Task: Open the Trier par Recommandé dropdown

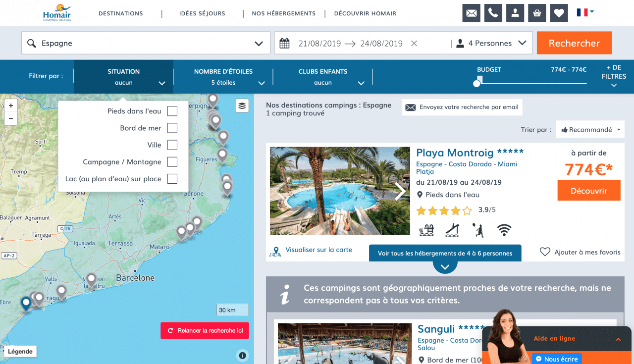Action: click(590, 130)
